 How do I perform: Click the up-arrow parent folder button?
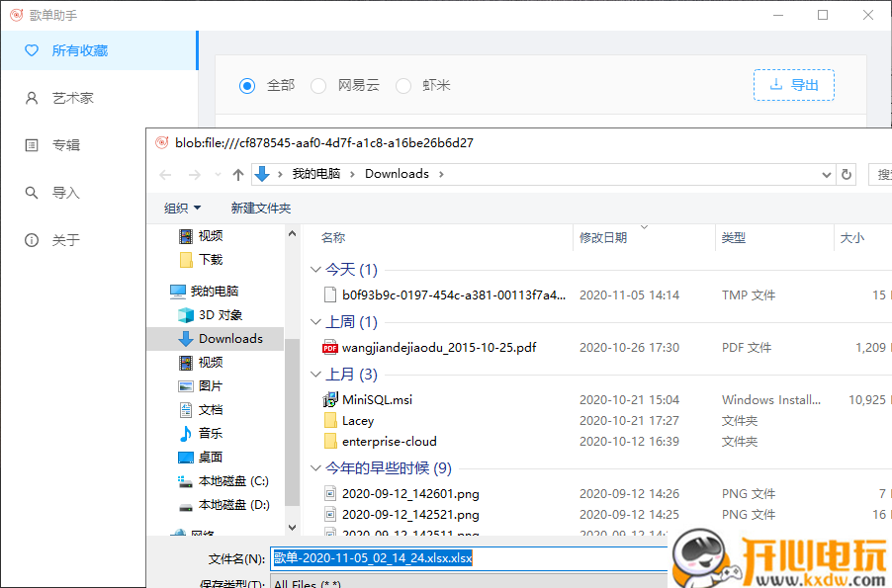(x=238, y=174)
